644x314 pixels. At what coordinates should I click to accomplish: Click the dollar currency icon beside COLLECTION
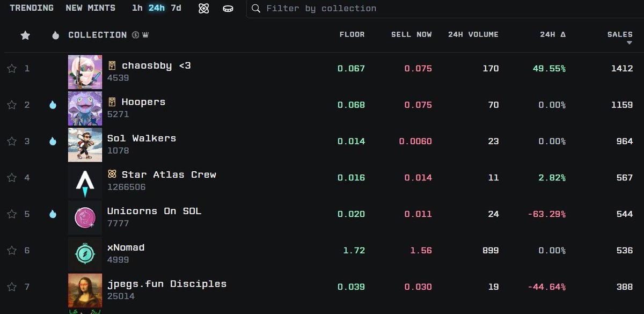[x=136, y=35]
